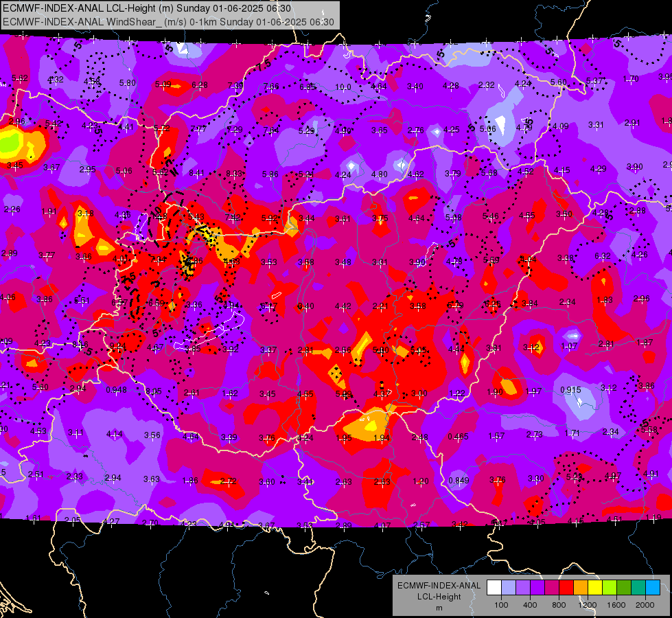Image resolution: width=672 pixels, height=618 pixels.
Task: Click the grid value '2.32'
Action: click(487, 85)
